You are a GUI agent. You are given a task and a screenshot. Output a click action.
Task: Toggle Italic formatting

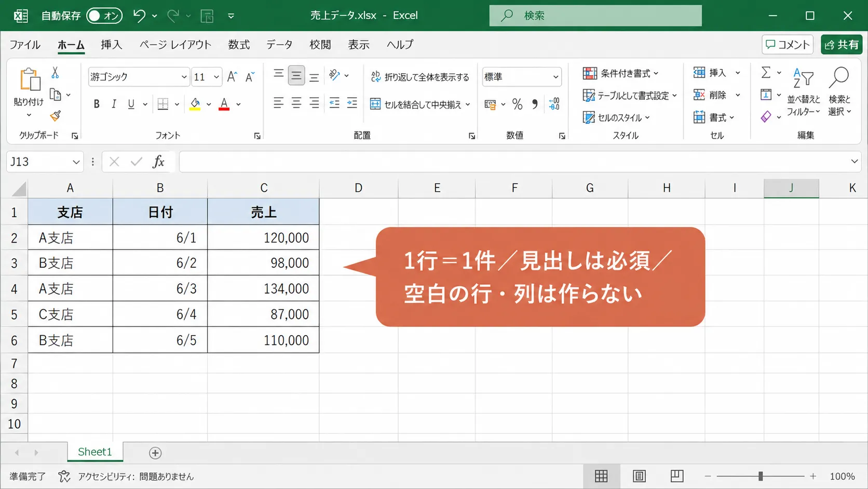[x=114, y=104]
